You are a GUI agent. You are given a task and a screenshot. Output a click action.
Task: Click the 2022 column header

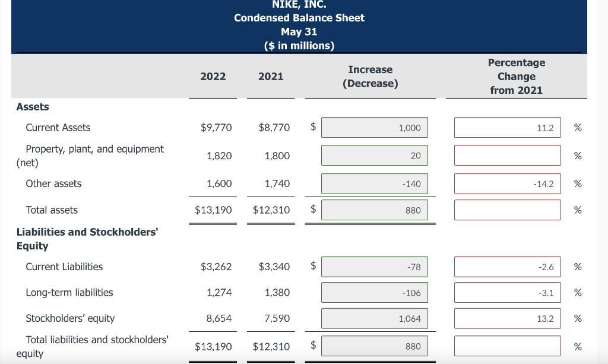point(213,76)
